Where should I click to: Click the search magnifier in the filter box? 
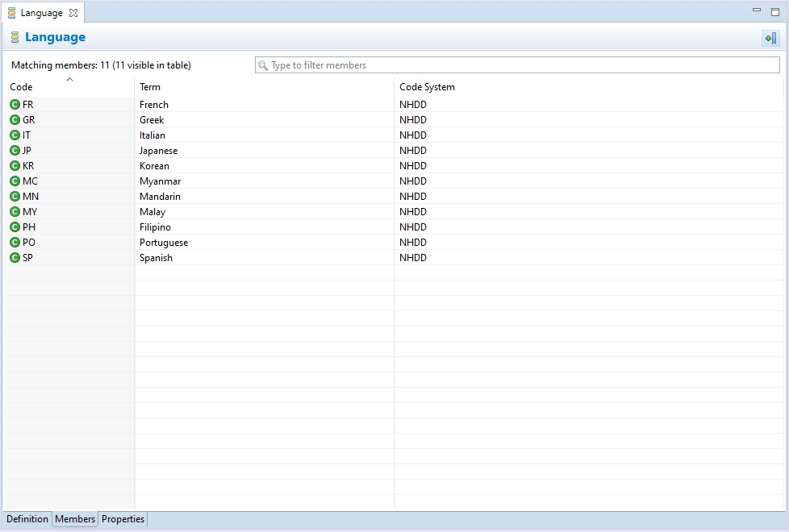(263, 65)
